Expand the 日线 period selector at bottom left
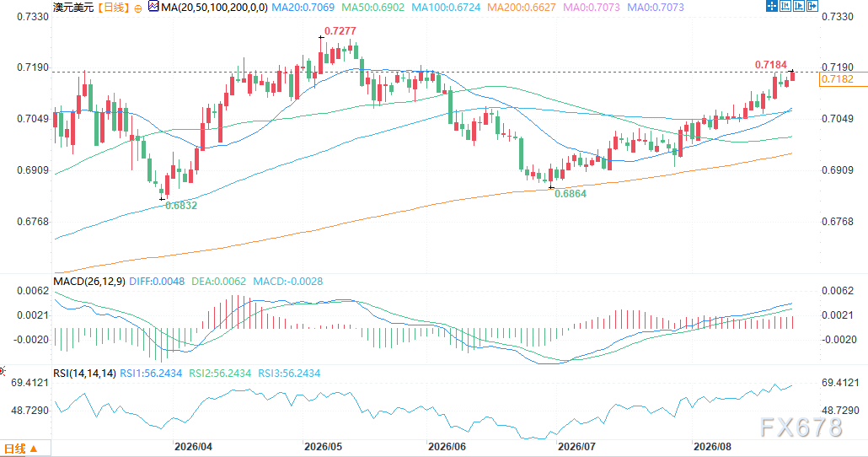868x457 pixels. (20, 449)
